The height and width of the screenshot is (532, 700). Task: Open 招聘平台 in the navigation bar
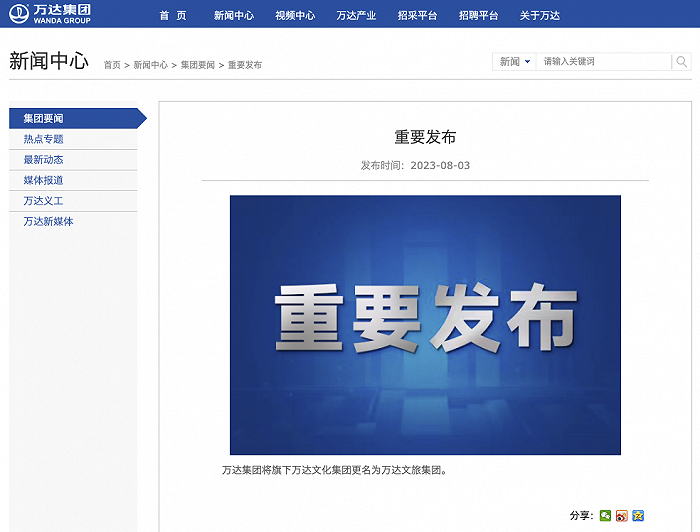(x=479, y=16)
